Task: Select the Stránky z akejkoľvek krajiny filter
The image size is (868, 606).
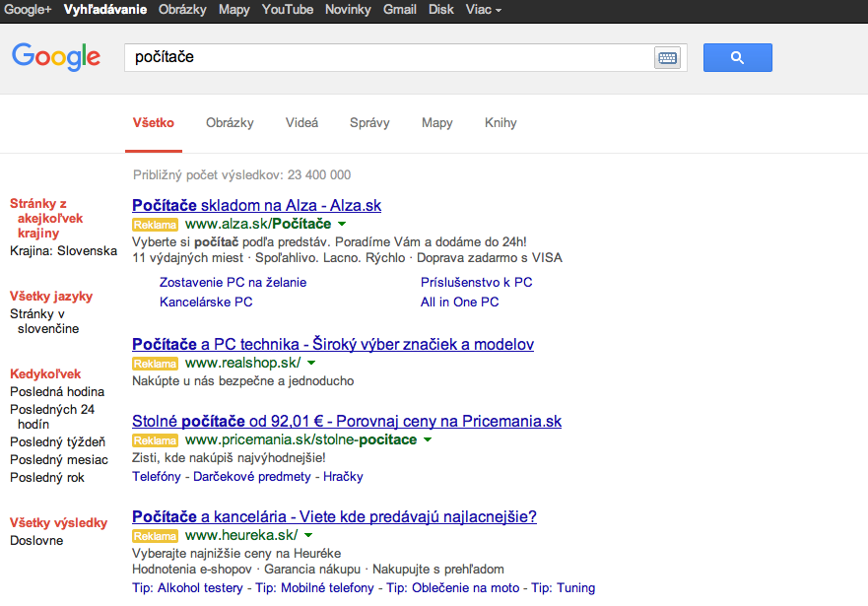Action: pos(46,218)
